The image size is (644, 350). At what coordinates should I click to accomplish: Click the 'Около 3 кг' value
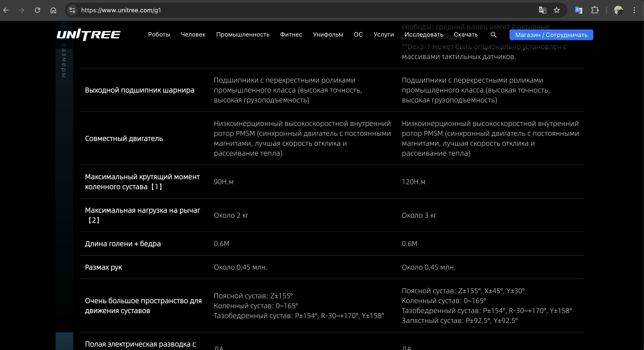tap(419, 215)
